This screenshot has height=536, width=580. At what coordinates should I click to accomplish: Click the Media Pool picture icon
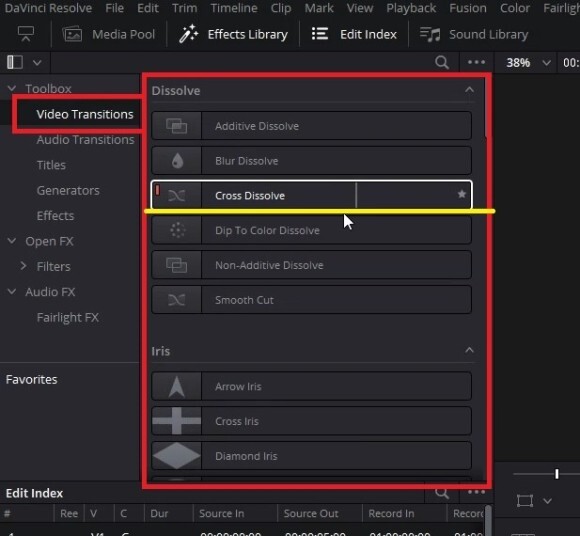(x=72, y=34)
